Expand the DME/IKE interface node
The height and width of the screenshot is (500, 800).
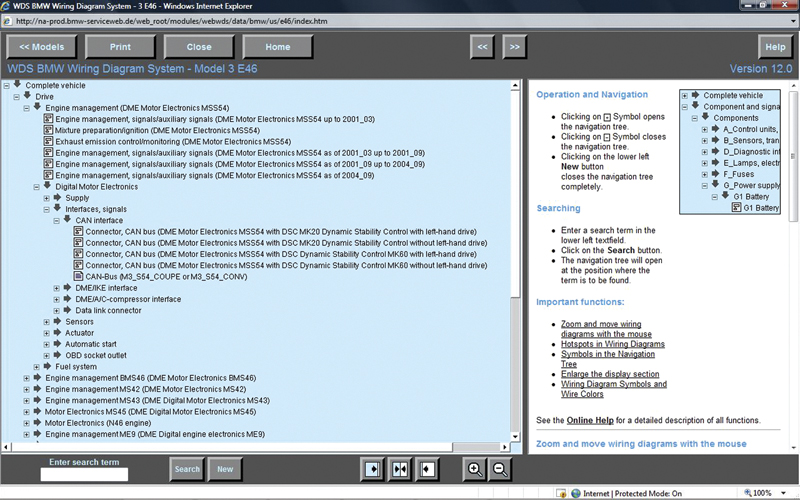56,288
